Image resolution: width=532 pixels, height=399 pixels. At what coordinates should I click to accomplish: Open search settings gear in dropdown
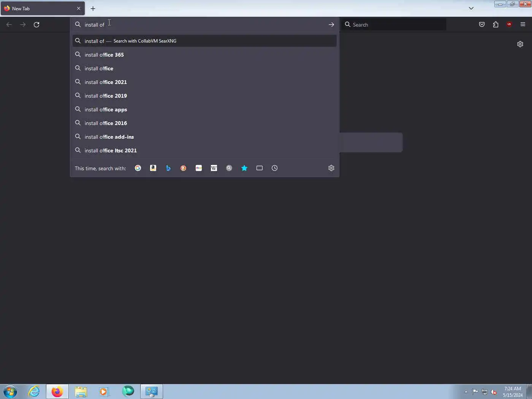pos(331,168)
